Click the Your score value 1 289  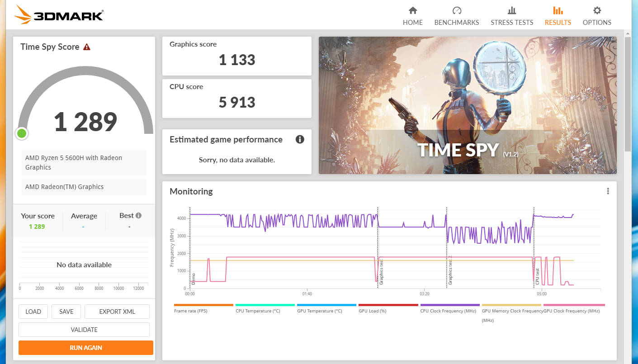pyautogui.click(x=37, y=227)
